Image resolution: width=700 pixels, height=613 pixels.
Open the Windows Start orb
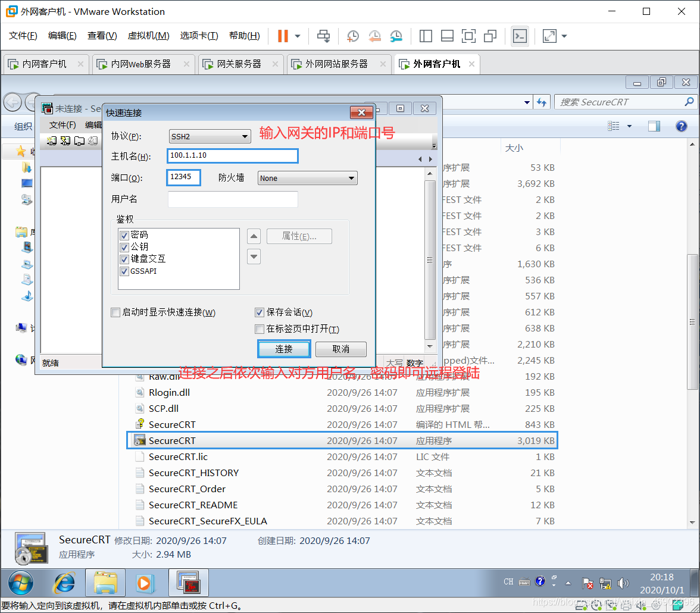pos(21,583)
